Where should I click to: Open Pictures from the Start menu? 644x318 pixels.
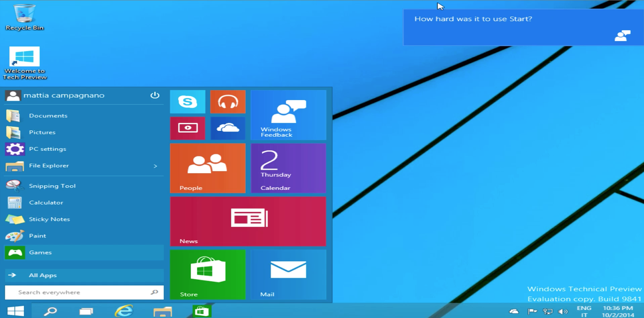84,132
